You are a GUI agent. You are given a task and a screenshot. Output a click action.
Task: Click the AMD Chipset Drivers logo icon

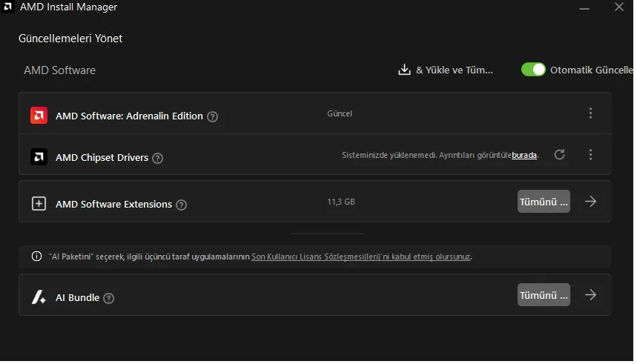[39, 157]
